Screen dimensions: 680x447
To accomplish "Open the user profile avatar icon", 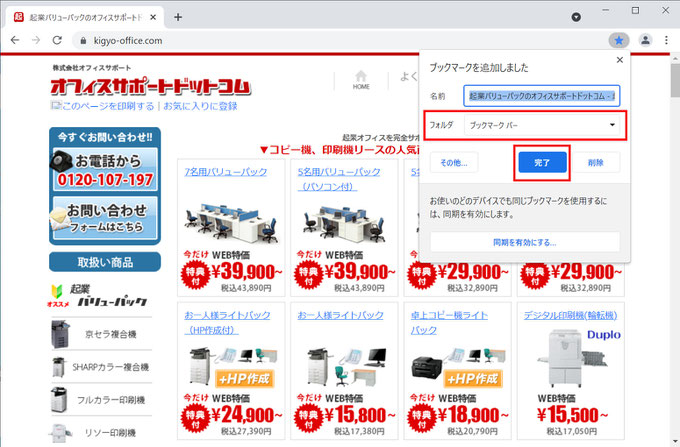I will (645, 40).
